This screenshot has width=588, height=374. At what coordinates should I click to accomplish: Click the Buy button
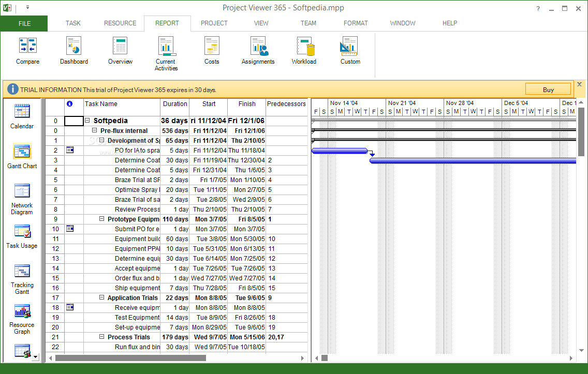tap(548, 89)
